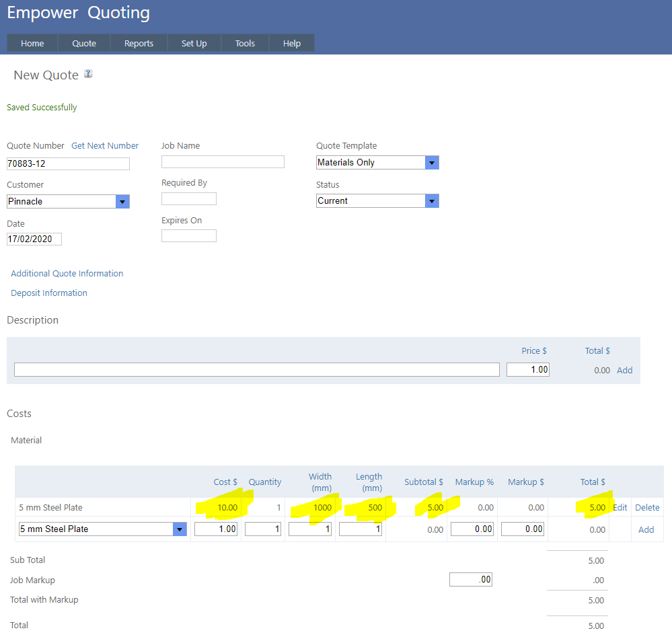Screen dimensions: 672x639
Task: Click Edit on the Steel Plate row
Action: (x=620, y=507)
